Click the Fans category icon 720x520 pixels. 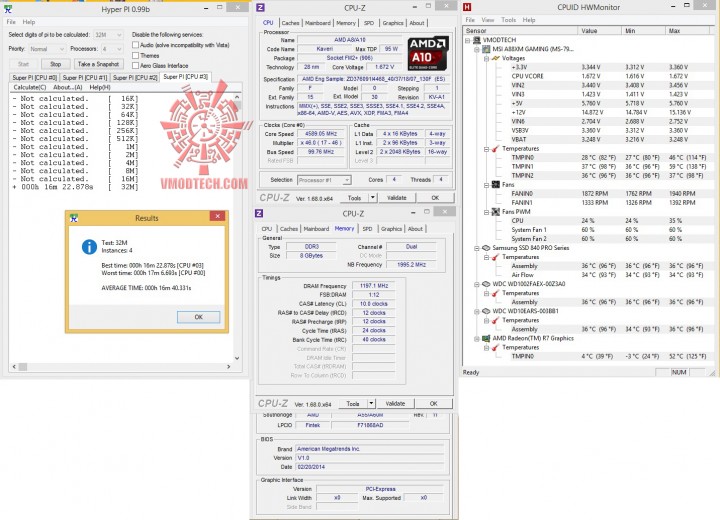pyautogui.click(x=495, y=185)
